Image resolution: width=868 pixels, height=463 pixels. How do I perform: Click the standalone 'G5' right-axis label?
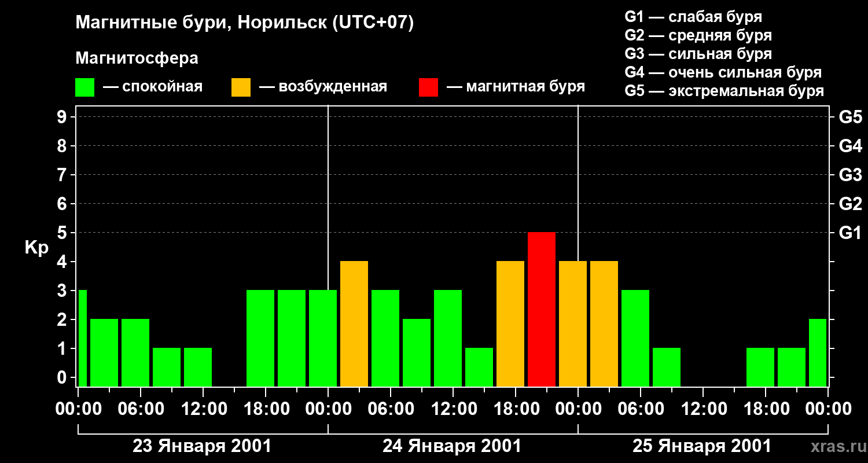tap(850, 117)
